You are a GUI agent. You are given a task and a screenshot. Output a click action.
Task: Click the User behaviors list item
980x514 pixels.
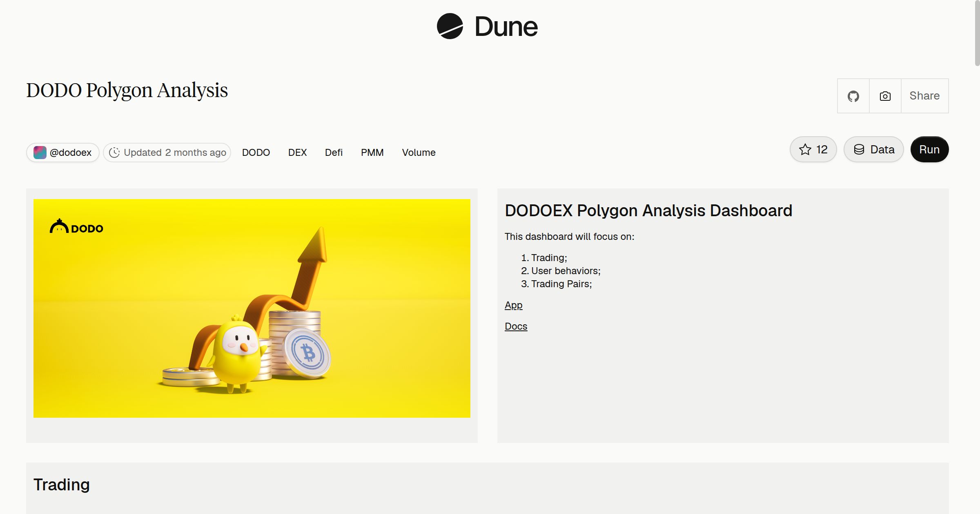[566, 271]
